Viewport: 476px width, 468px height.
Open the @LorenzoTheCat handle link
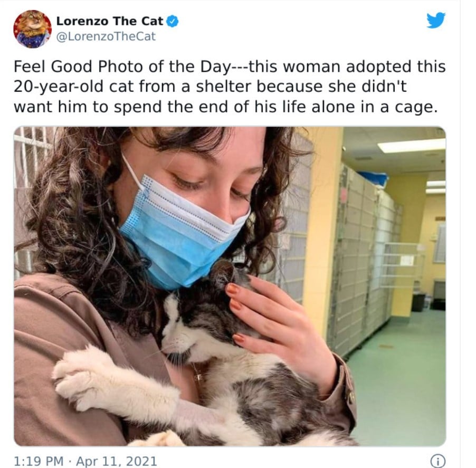[x=106, y=36]
